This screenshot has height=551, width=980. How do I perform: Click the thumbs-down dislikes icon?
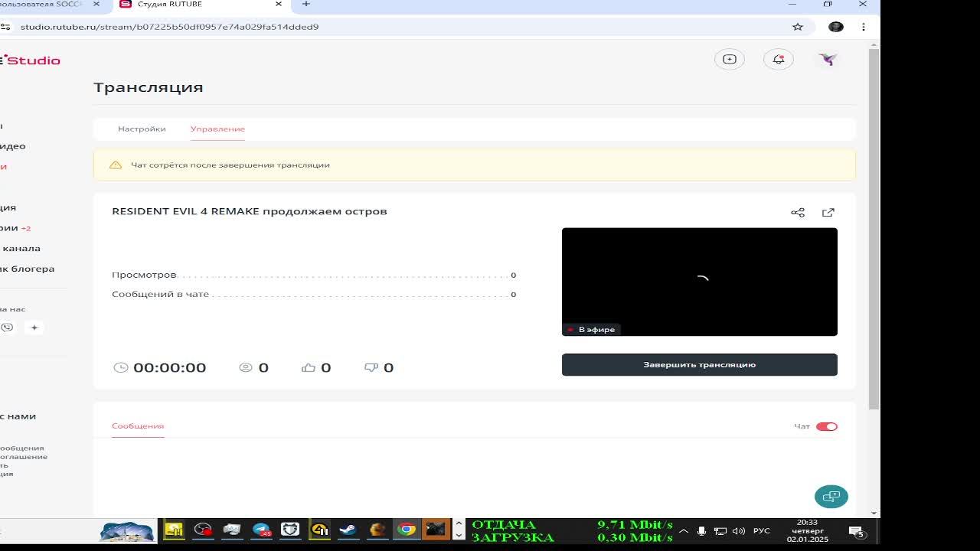[x=371, y=367]
